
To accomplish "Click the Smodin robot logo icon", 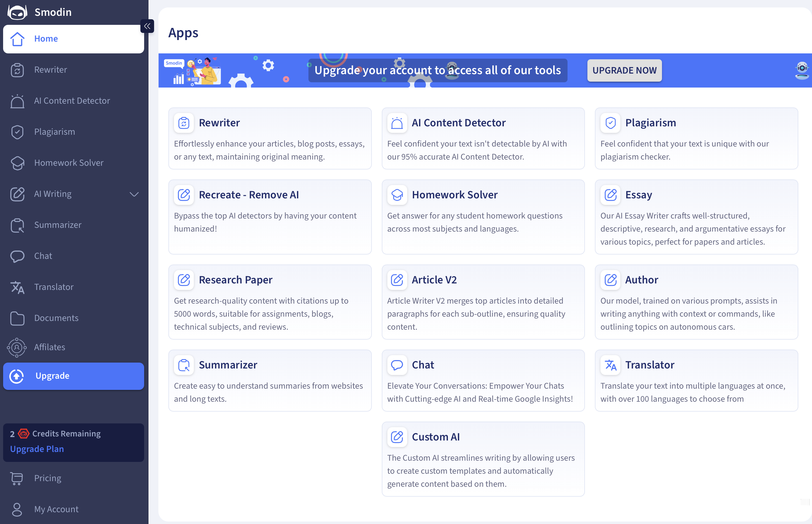I will pyautogui.click(x=17, y=12).
